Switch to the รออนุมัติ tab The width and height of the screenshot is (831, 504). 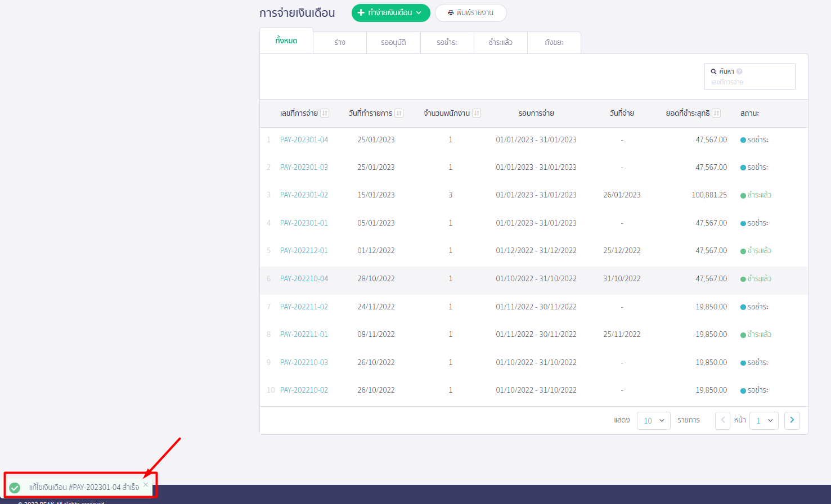(393, 43)
